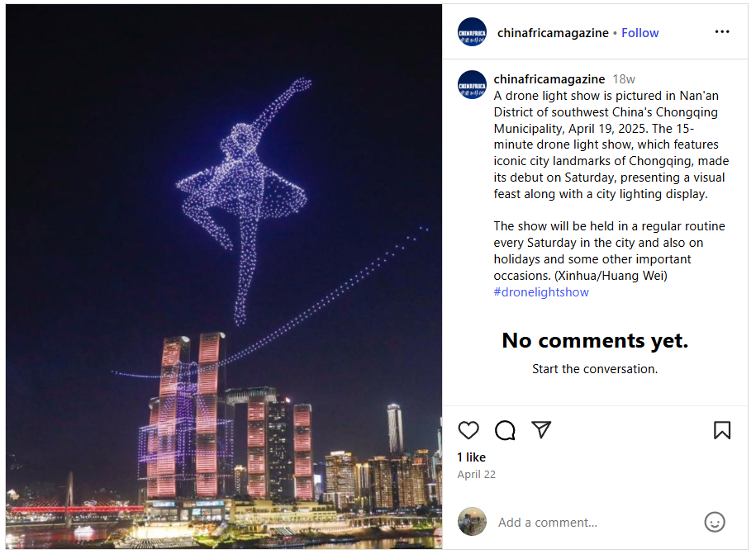The image size is (756, 554).
Task: View who liked via 1 like
Action: [471, 457]
